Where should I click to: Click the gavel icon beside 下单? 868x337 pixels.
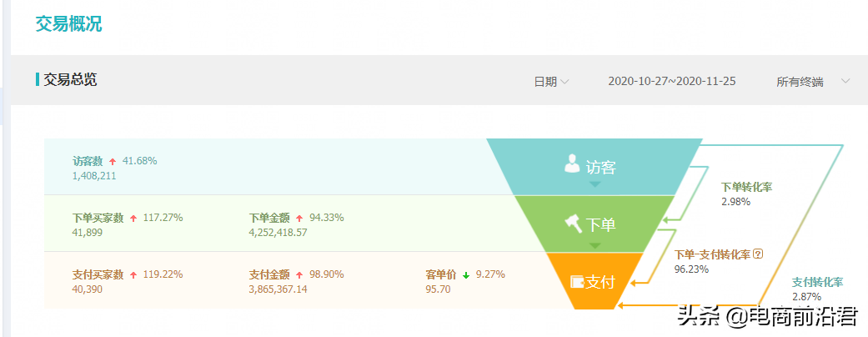(x=573, y=223)
